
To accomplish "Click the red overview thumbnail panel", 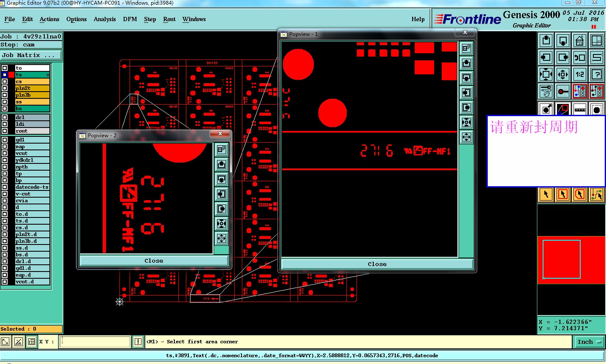I will click(571, 260).
